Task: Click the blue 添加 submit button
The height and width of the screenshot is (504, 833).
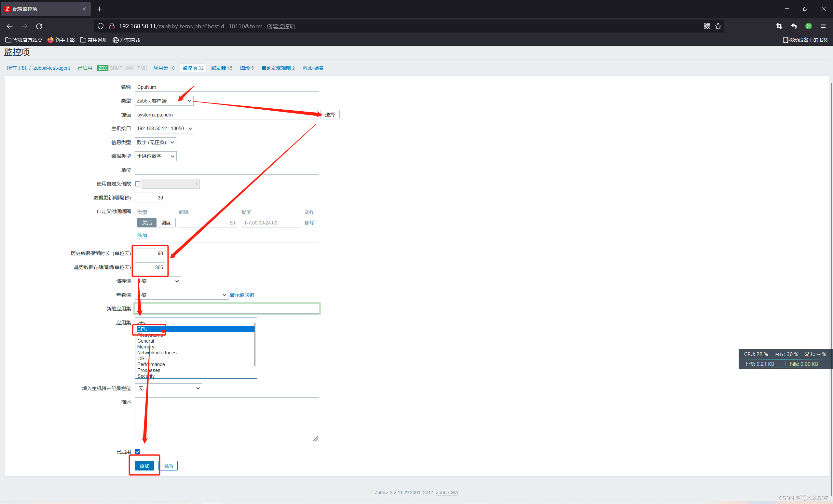Action: click(144, 466)
